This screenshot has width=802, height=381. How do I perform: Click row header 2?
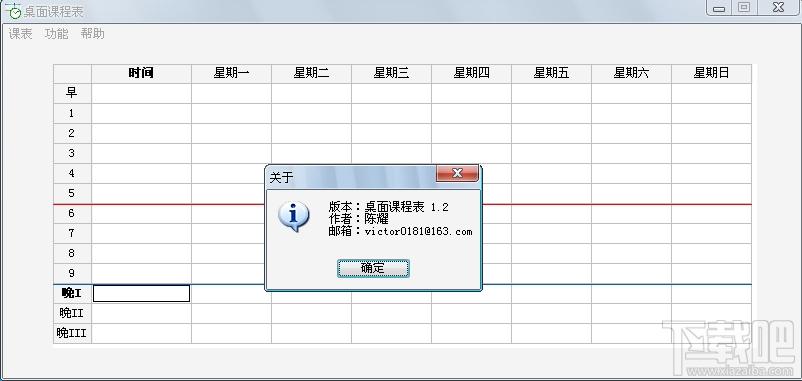72,133
